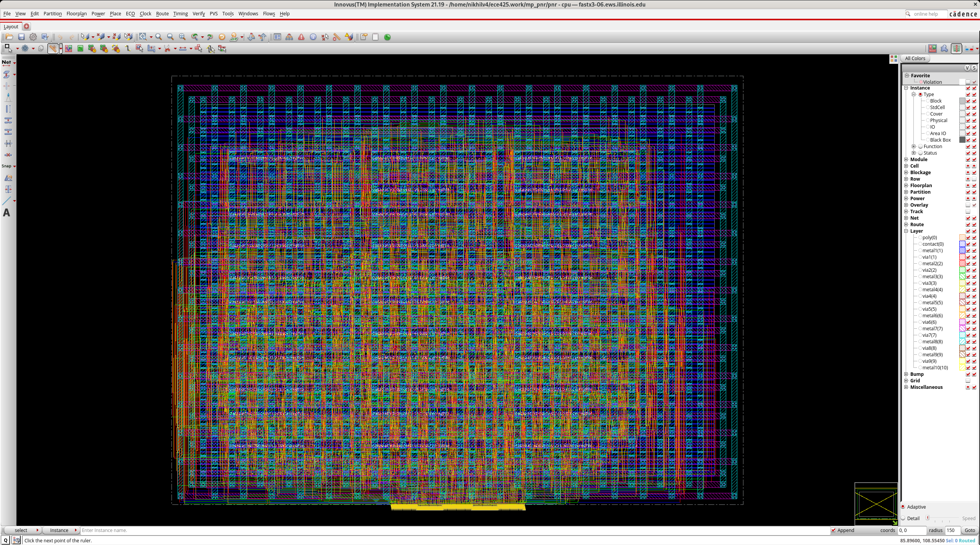
Task: Click the save design floppy icon
Action: click(21, 37)
